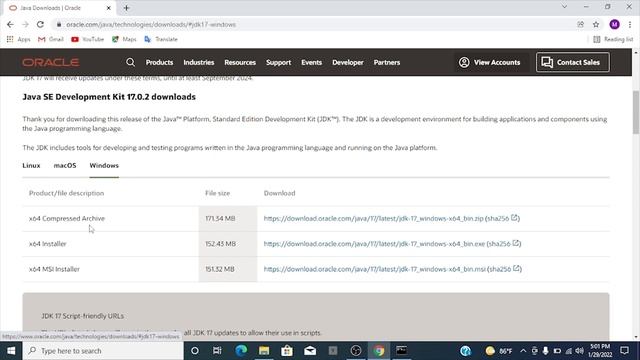Image resolution: width=640 pixels, height=360 pixels.
Task: Open the notification center
Action: pos(624,351)
